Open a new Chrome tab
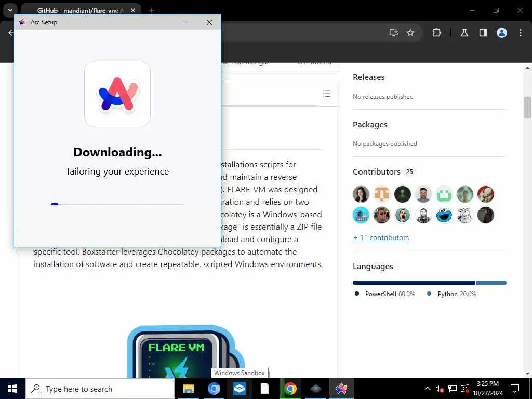Screen dimensions: 532x399 [x=151, y=10]
